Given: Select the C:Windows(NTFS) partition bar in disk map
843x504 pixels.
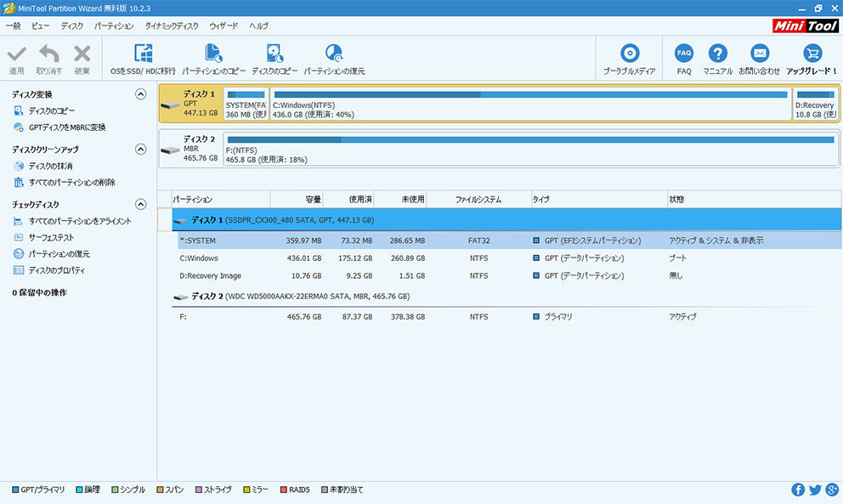Looking at the screenshot, I should tap(530, 104).
